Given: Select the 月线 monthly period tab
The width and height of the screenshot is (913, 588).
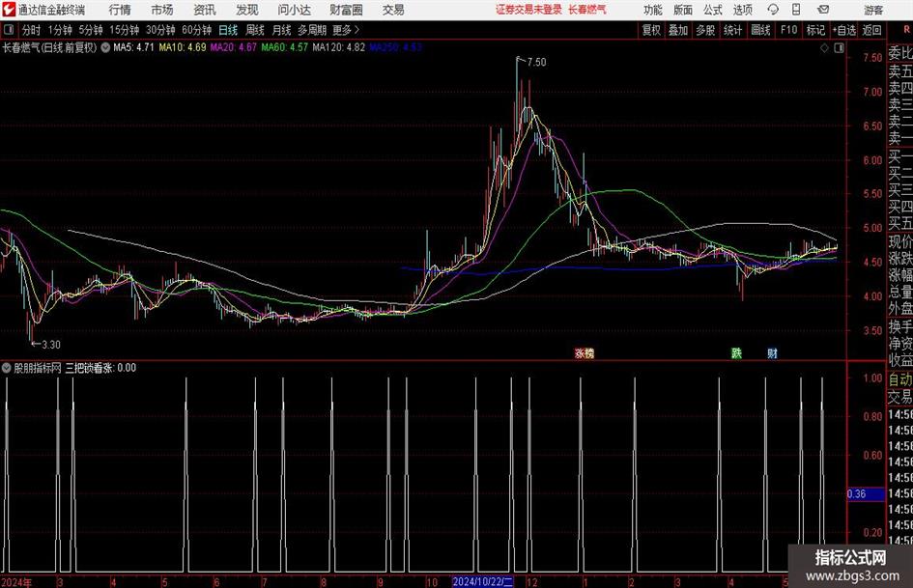Looking at the screenshot, I should pyautogui.click(x=281, y=30).
